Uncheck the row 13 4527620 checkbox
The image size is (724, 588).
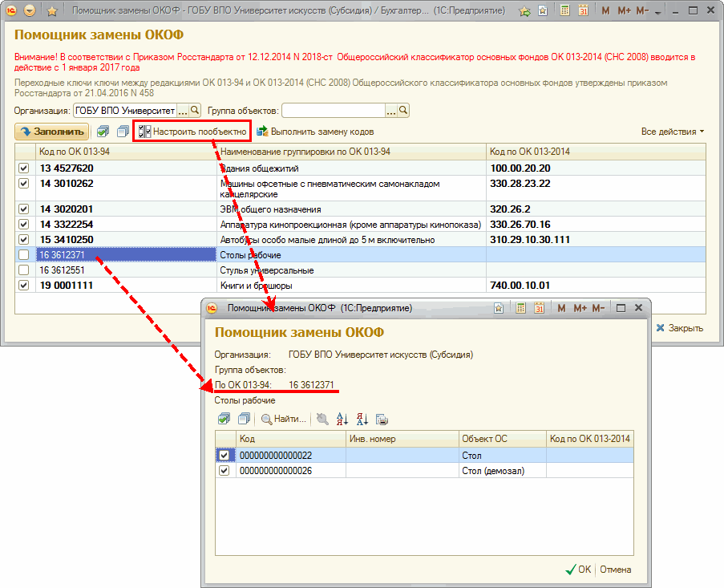(23, 168)
